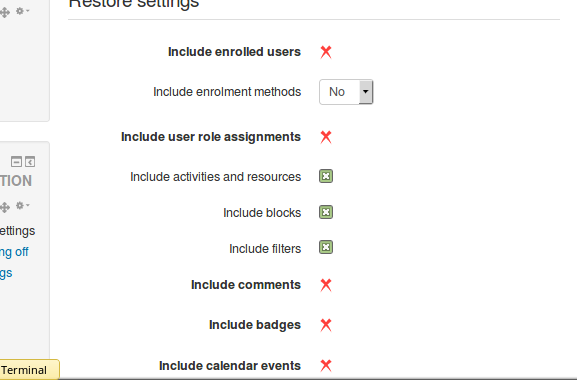This screenshot has width=577, height=380.
Task: Dock the administration block to side
Action: pyautogui.click(x=30, y=161)
